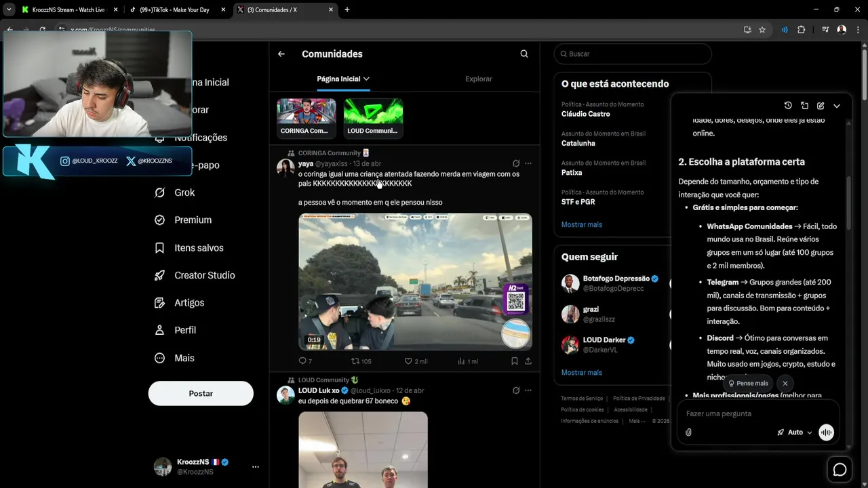Open the CORINGA Community thumbnail
Image resolution: width=868 pixels, height=488 pixels.
pos(306,117)
